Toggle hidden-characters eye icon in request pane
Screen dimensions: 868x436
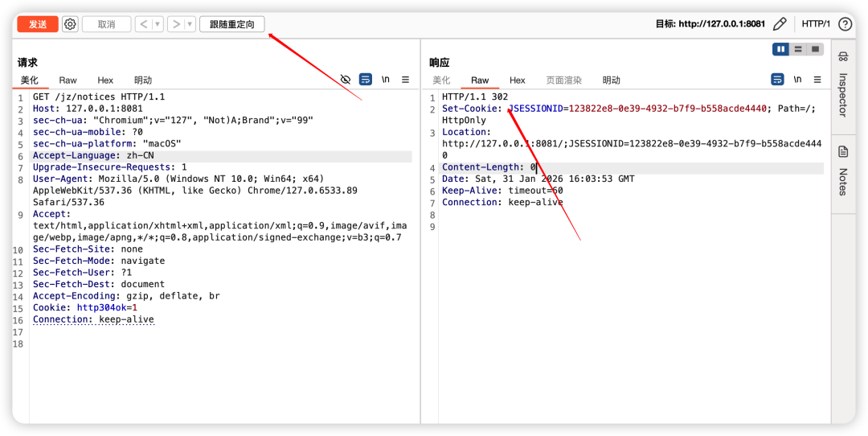[346, 80]
